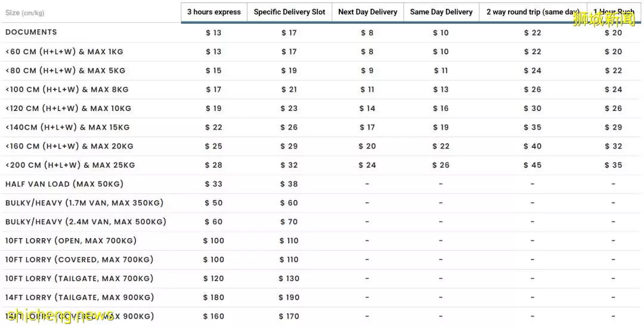Open the Specific Delivery Slot tab
Screen dimensions: 644x327
pos(290,13)
